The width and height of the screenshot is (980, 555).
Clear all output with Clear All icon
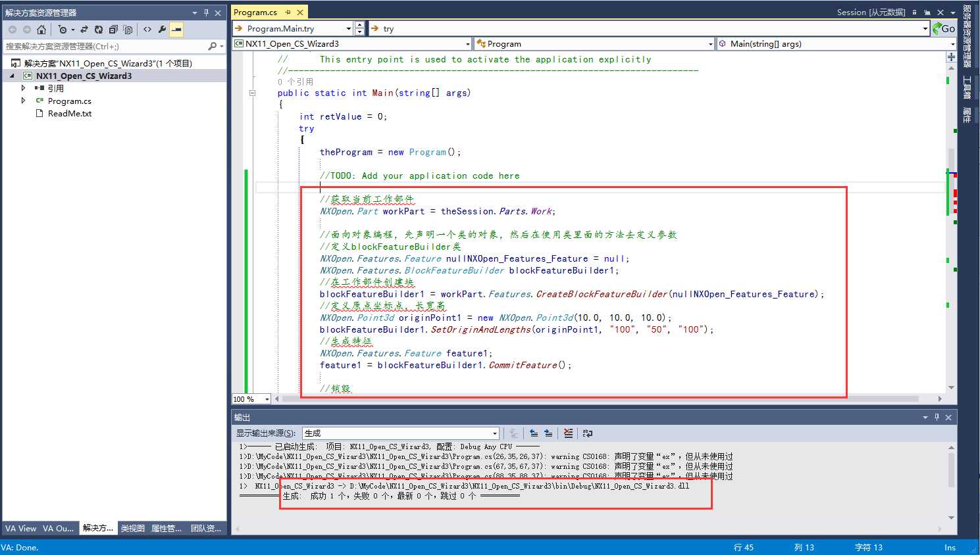[568, 433]
